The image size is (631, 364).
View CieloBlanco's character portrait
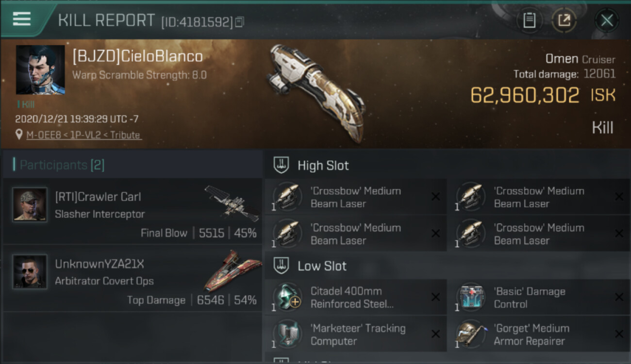[x=40, y=70]
